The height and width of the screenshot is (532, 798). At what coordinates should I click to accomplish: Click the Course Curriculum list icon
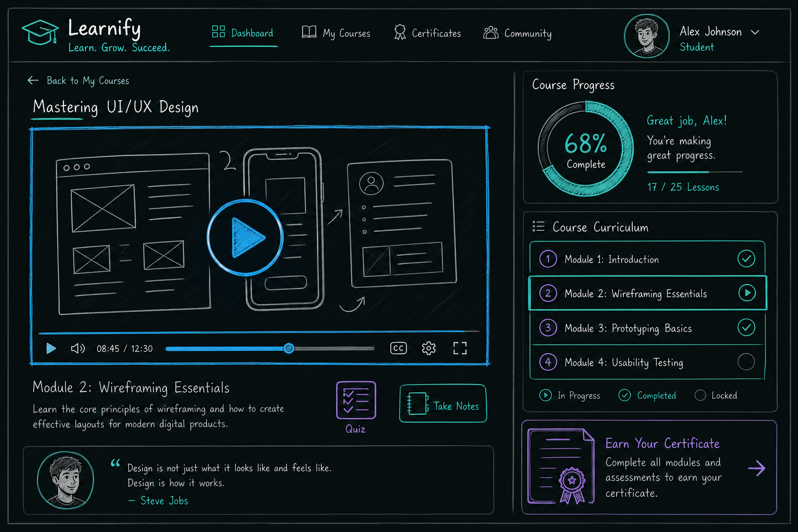538,227
